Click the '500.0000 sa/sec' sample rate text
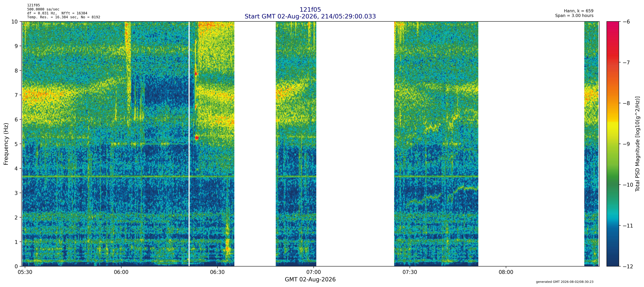The width and height of the screenshot is (644, 287). point(43,9)
